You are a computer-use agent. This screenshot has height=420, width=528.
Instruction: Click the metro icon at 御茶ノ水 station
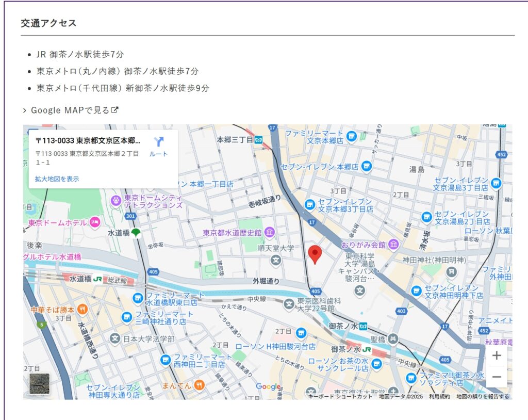click(x=363, y=326)
